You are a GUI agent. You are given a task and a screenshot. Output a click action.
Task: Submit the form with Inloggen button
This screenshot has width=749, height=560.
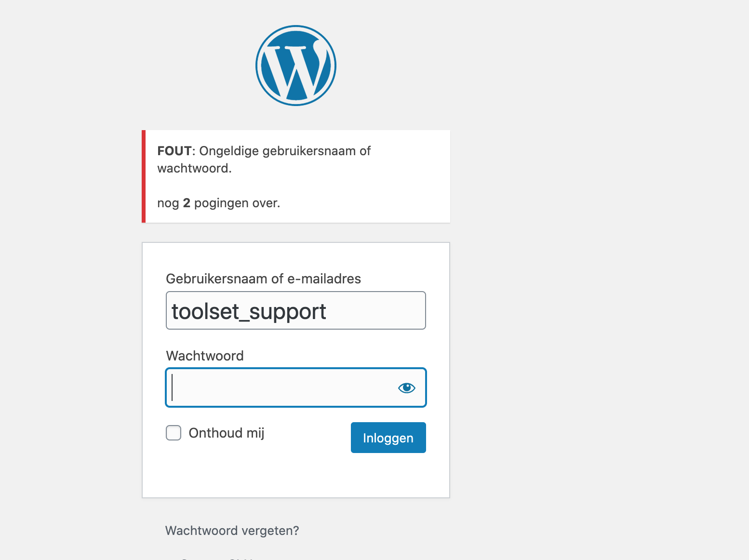388,438
